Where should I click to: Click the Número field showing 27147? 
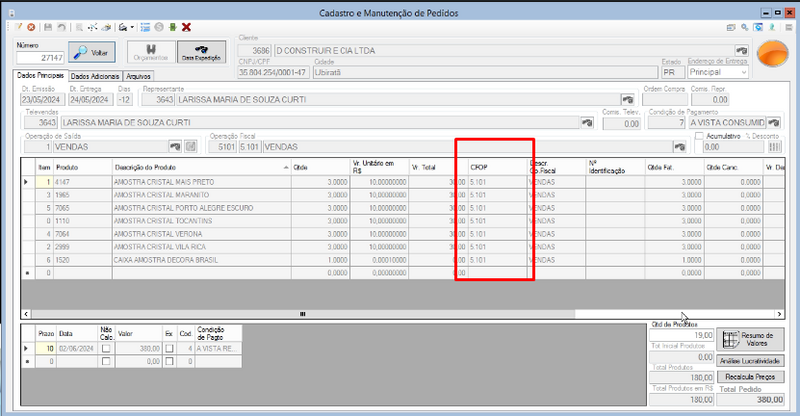(x=40, y=58)
